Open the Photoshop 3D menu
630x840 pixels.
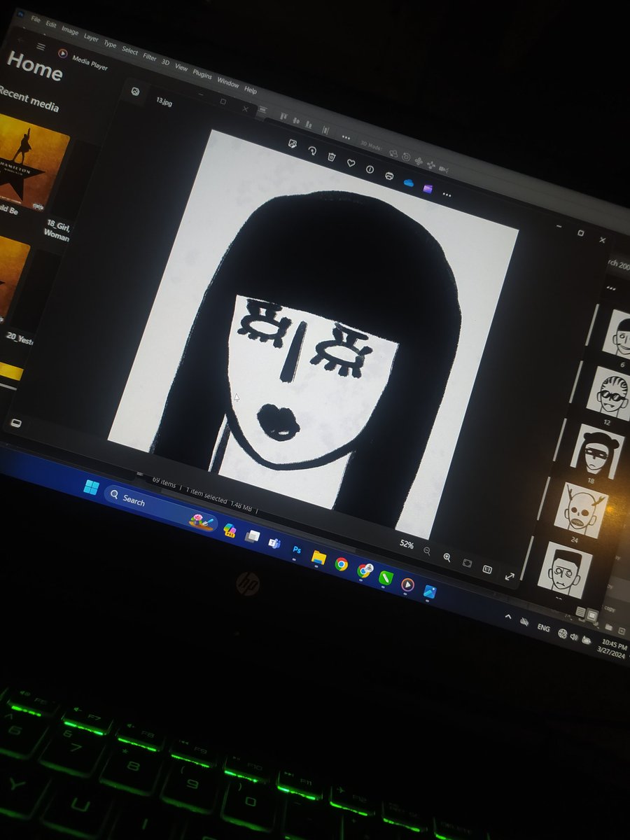click(x=166, y=62)
